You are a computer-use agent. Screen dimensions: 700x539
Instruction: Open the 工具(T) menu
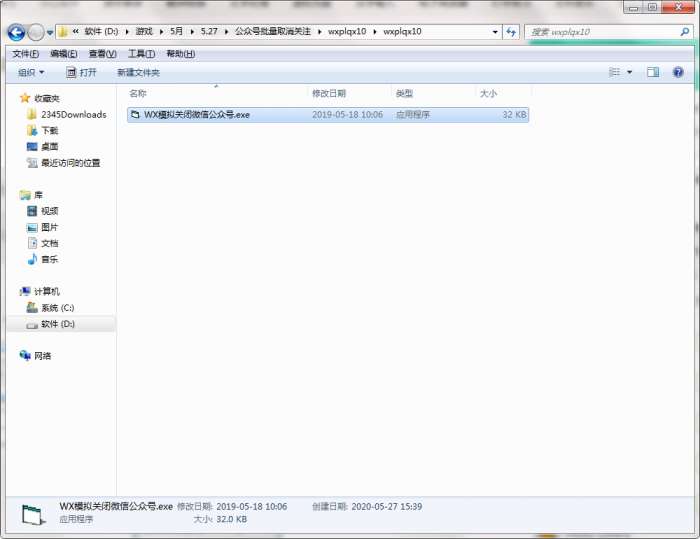(142, 54)
